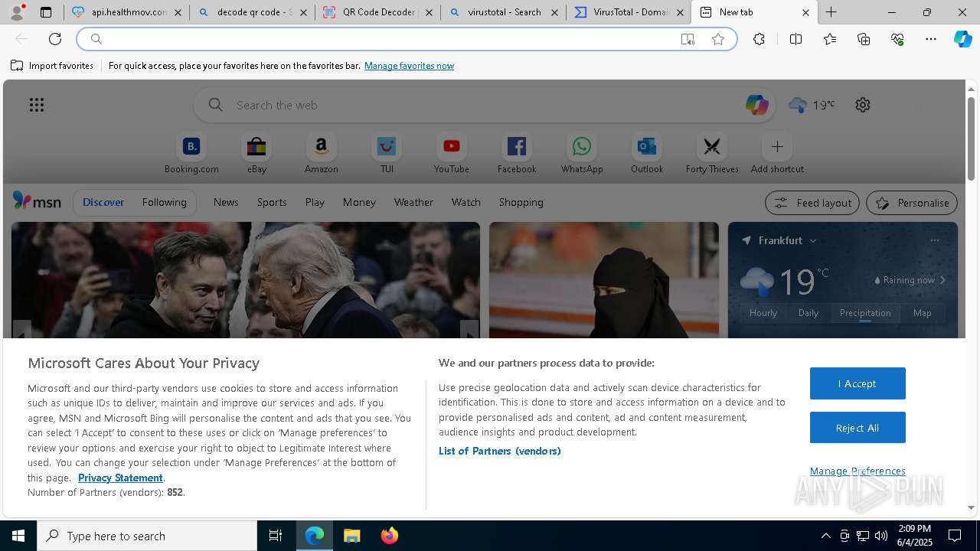Open the Favorites star-list icon

click(830, 39)
